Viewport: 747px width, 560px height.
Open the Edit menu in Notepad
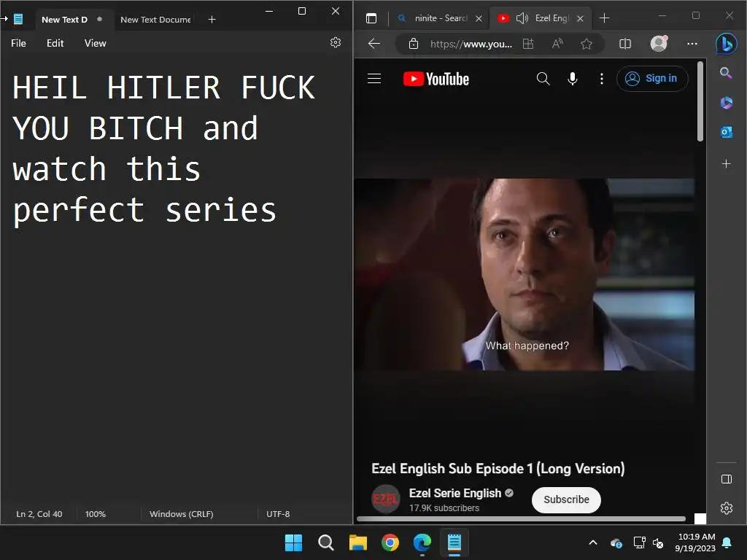55,43
